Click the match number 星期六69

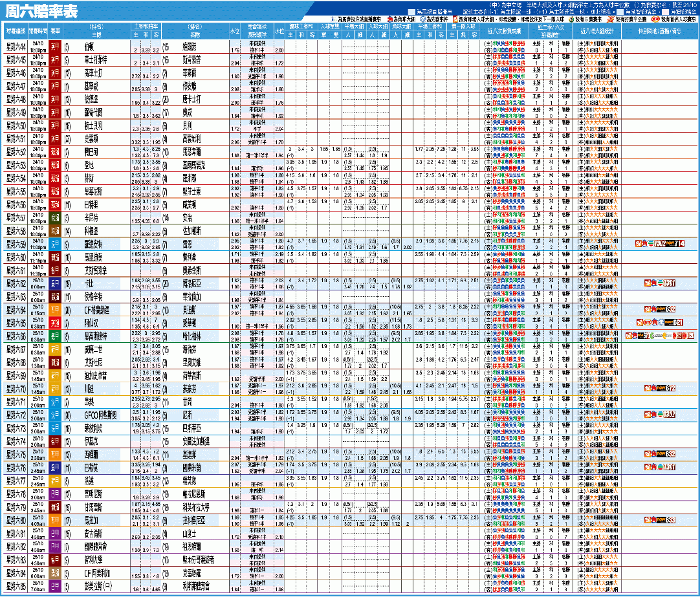[16, 376]
